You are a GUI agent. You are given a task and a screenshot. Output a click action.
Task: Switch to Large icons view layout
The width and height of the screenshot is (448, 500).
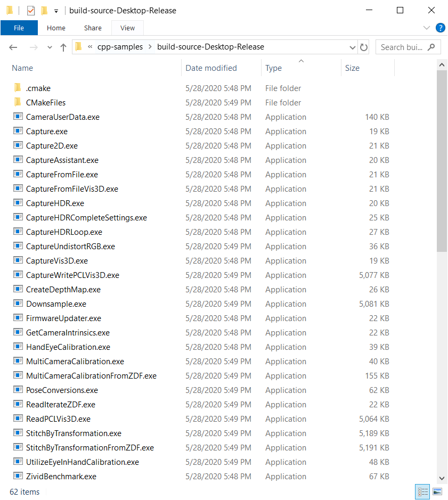point(437,491)
